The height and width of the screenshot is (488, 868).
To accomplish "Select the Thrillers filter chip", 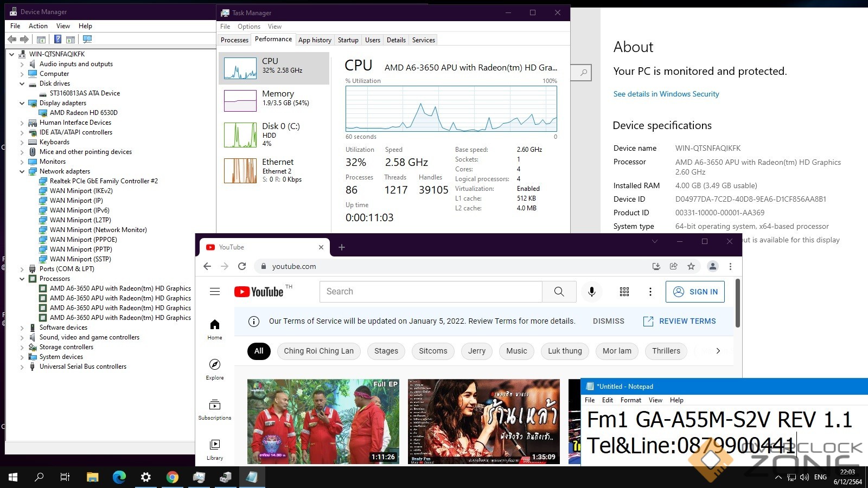I will coord(666,351).
